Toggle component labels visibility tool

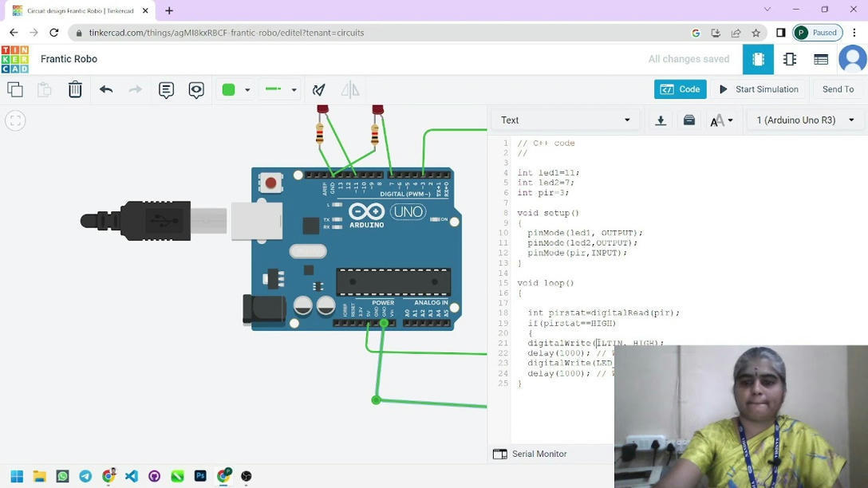pyautogui.click(x=196, y=89)
